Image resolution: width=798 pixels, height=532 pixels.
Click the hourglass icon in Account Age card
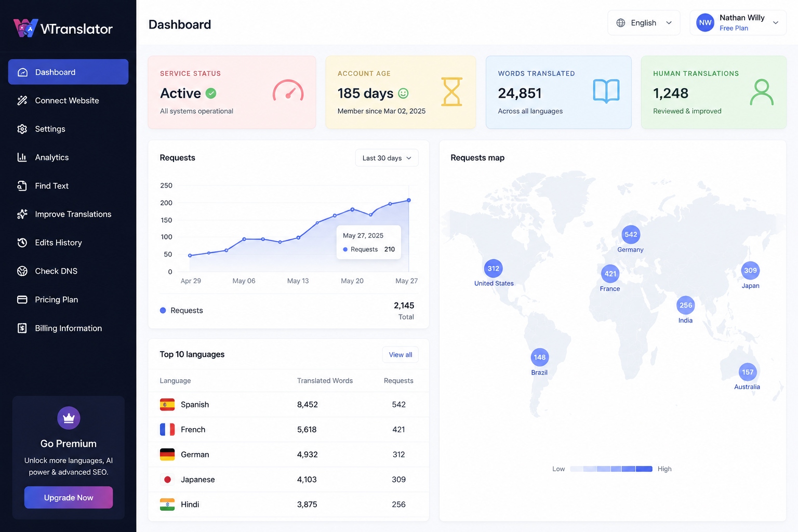coord(451,92)
